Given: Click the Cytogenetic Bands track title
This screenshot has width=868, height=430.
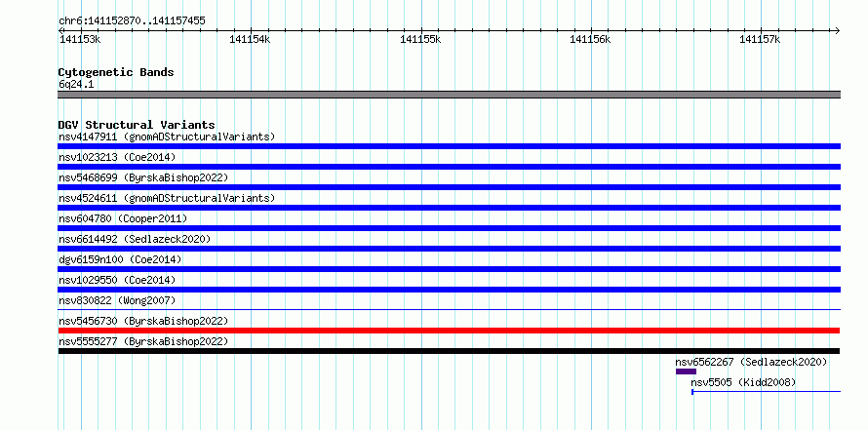Looking at the screenshot, I should tap(116, 72).
